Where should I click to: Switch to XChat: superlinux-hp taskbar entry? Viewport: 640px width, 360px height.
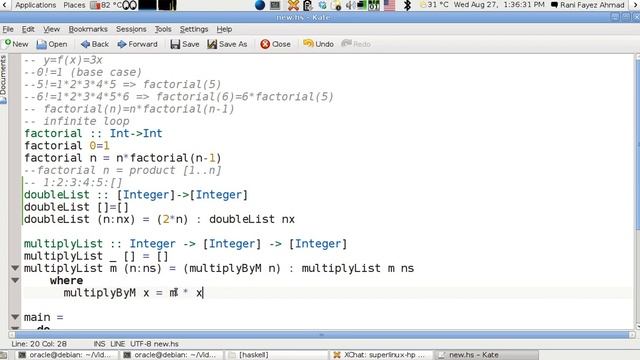[x=381, y=355]
